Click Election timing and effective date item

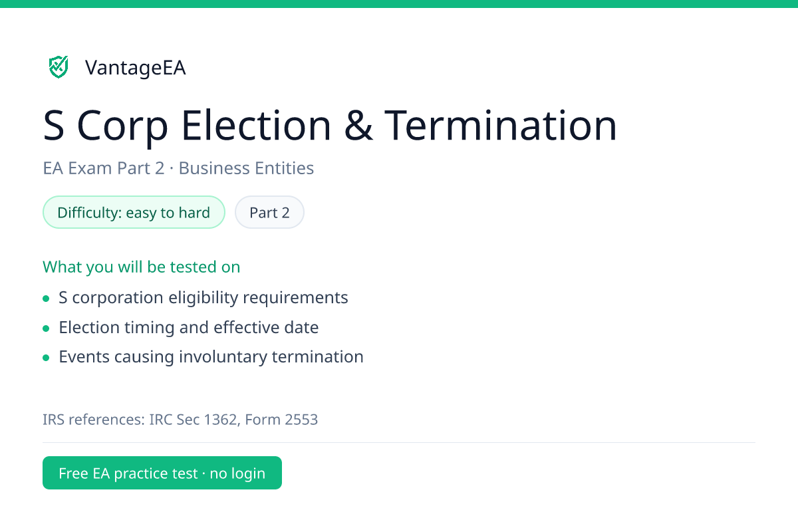coord(188,327)
